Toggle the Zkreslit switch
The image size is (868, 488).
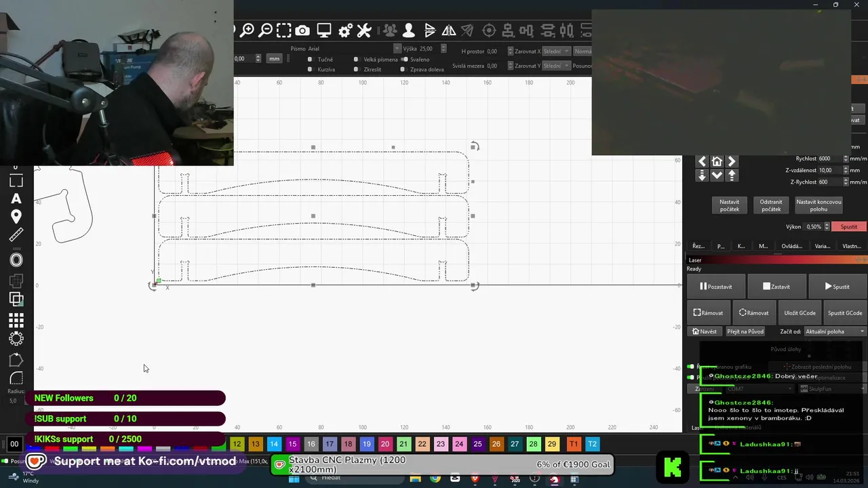click(356, 69)
